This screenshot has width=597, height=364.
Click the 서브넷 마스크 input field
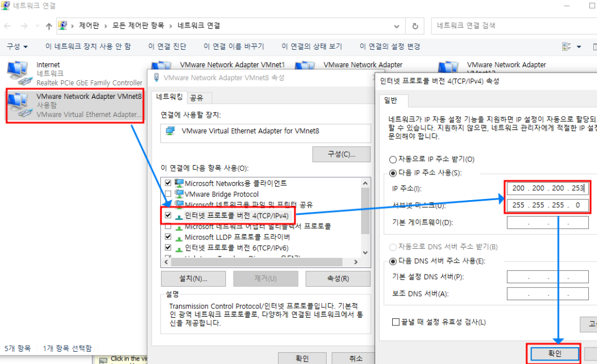click(548, 205)
